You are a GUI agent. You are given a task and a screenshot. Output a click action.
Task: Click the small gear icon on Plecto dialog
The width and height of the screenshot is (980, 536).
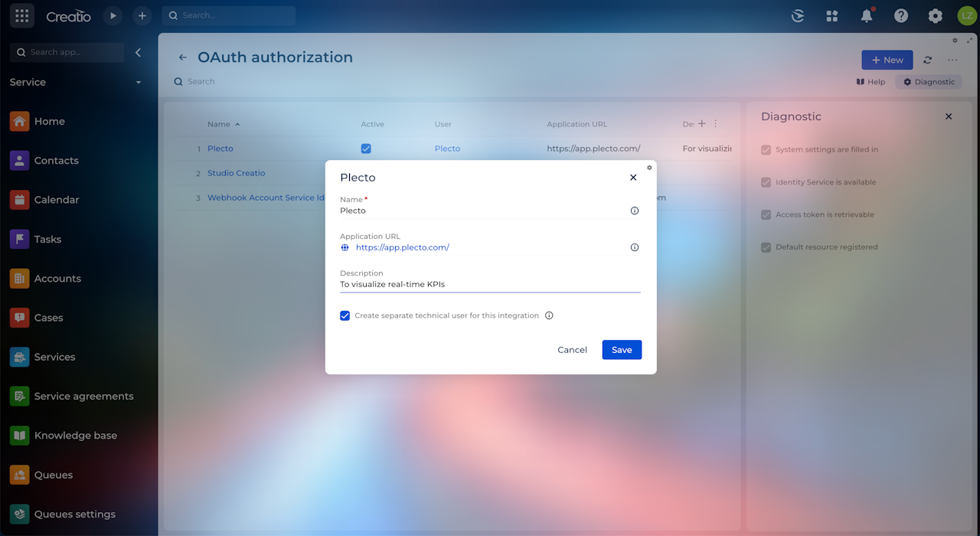[649, 167]
